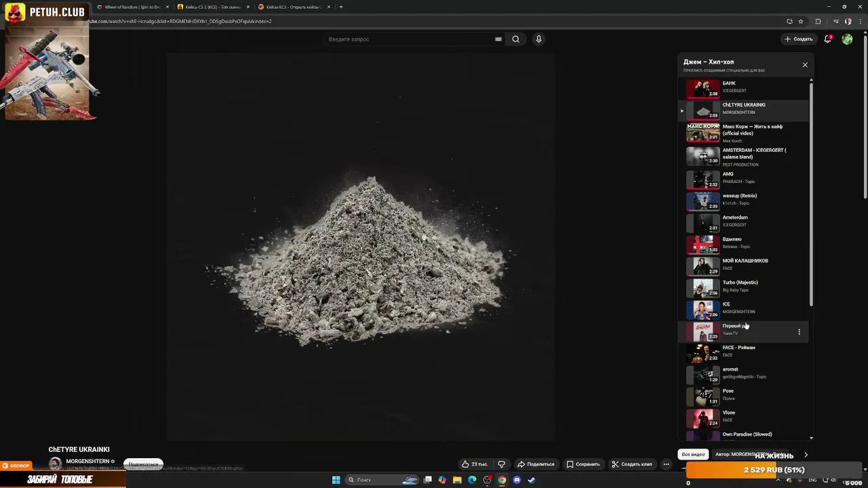Image resolution: width=868 pixels, height=488 pixels.
Task: Play Макс Корж — Жить в кайф
Action: pos(744,133)
